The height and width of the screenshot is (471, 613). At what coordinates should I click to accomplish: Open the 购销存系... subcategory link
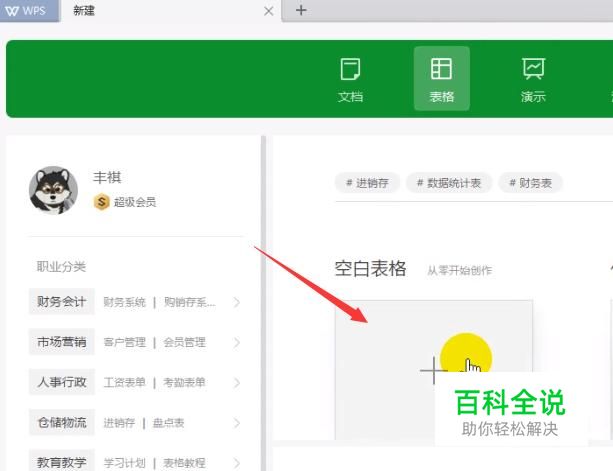coord(190,302)
